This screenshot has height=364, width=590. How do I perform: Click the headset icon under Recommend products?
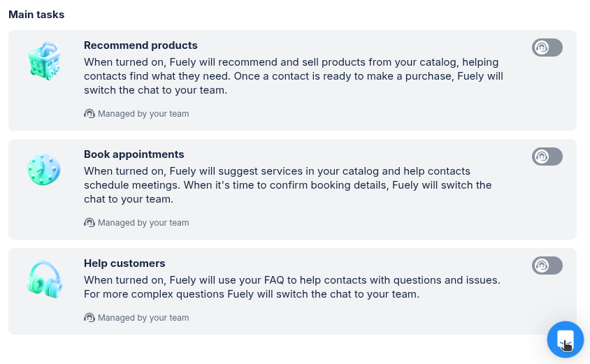89,114
